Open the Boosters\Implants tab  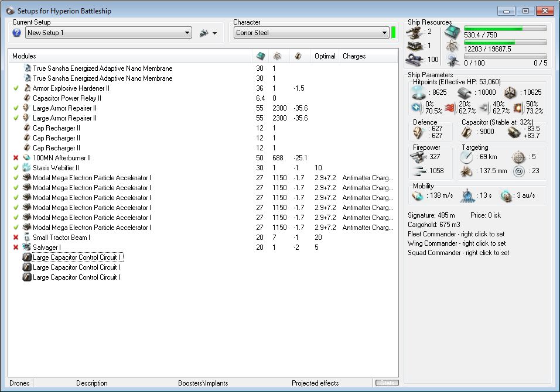pyautogui.click(x=203, y=383)
